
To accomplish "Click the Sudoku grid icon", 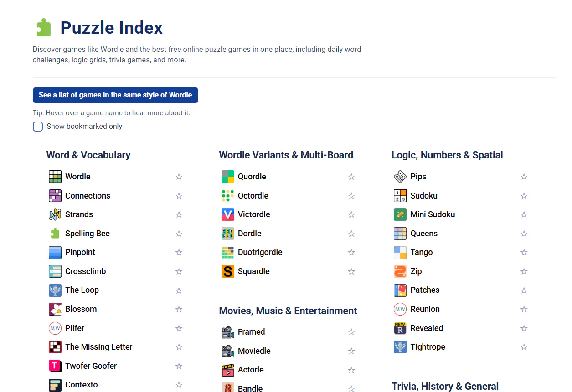I will pyautogui.click(x=400, y=196).
